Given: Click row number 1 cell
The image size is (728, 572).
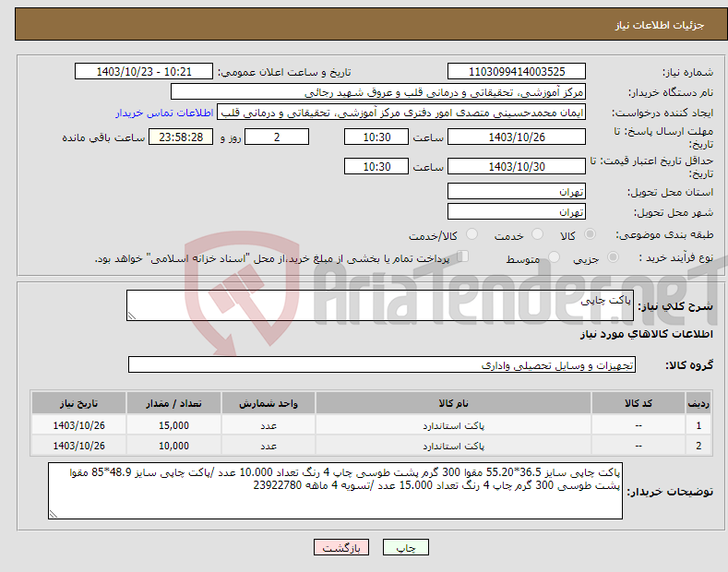Looking at the screenshot, I should [698, 425].
